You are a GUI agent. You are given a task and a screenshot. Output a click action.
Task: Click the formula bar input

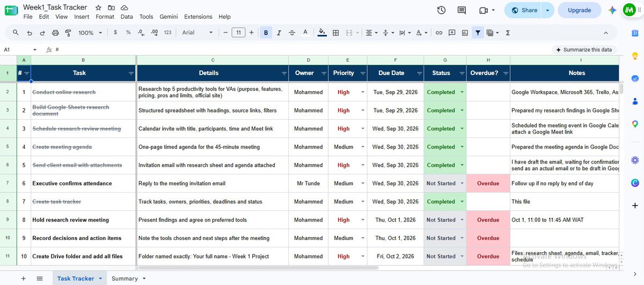click(301, 49)
